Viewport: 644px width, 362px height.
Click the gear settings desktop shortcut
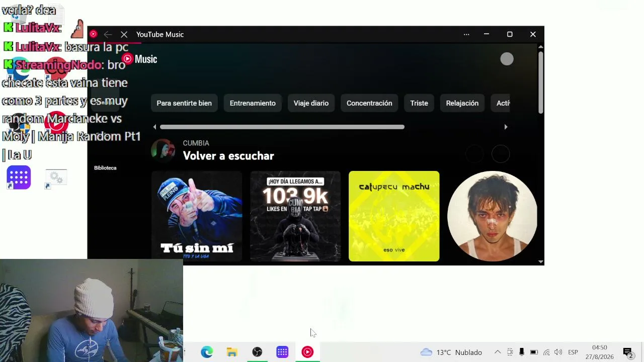(x=56, y=177)
